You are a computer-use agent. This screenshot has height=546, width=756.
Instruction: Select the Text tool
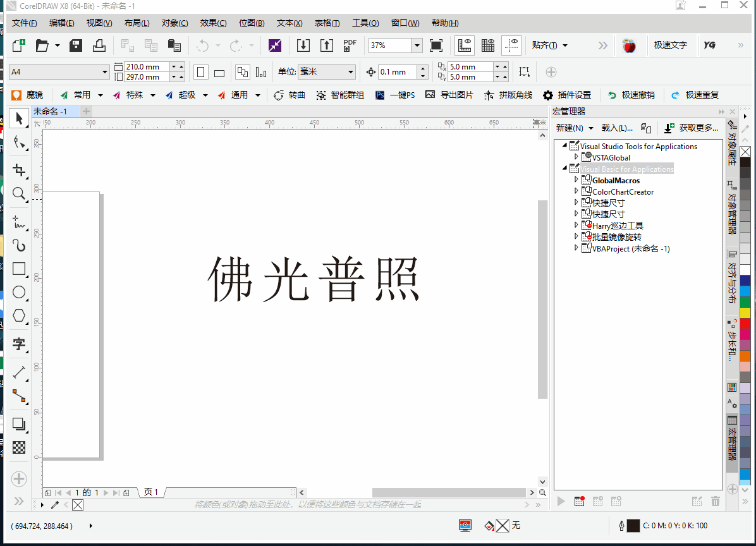pos(19,344)
